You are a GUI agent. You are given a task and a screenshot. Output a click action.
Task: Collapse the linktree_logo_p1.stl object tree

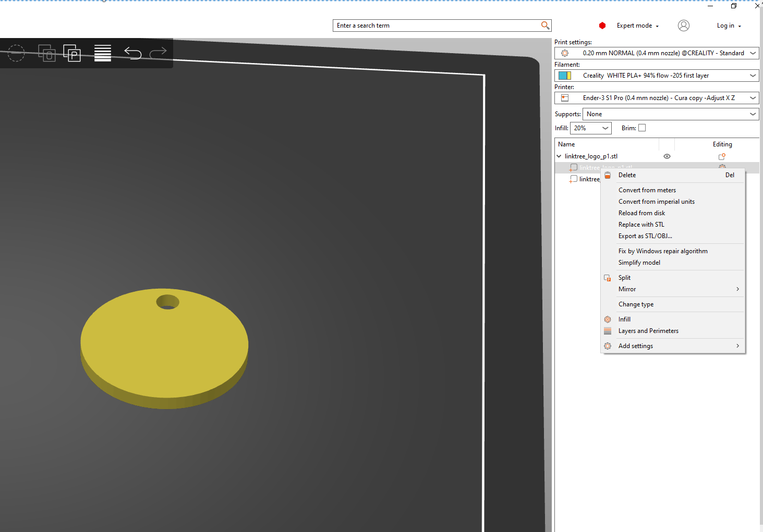tap(559, 156)
